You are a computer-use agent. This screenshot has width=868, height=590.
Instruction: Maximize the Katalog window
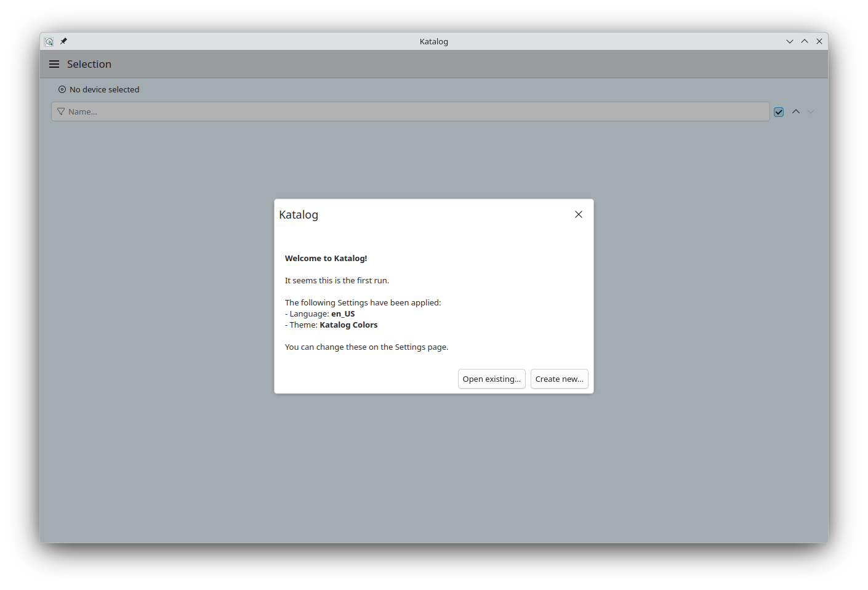(x=805, y=41)
